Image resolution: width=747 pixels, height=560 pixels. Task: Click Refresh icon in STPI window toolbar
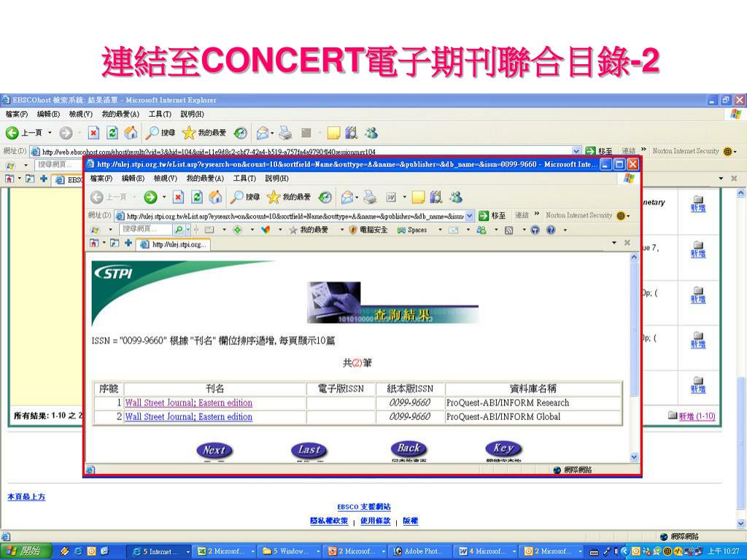[x=197, y=197]
